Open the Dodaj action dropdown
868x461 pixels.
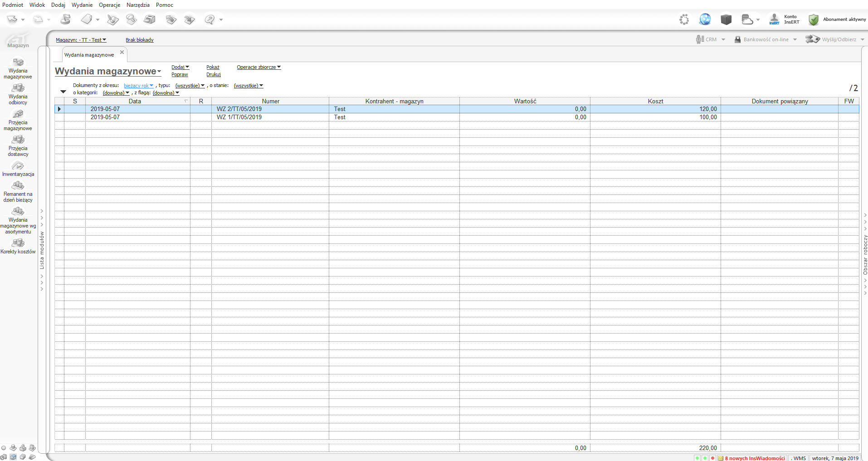(180, 67)
